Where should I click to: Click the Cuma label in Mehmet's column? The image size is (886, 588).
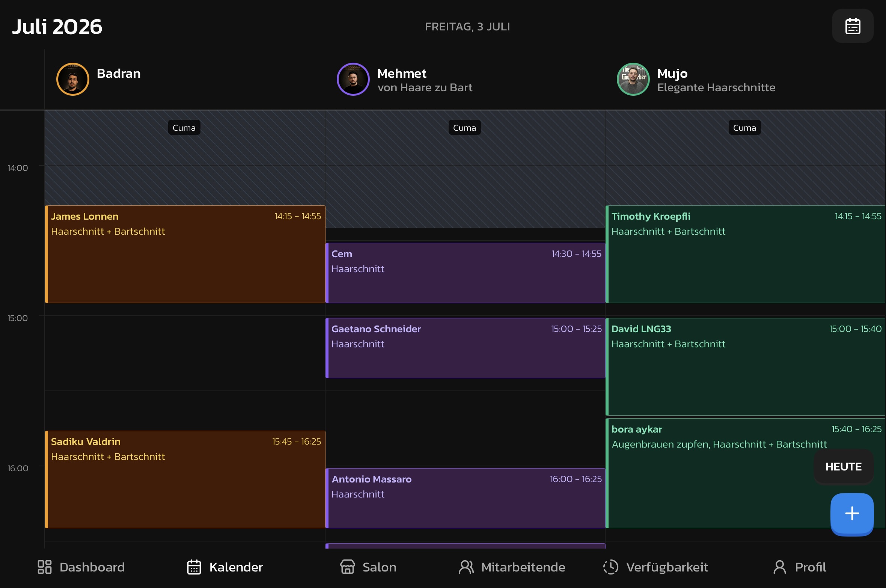(x=464, y=128)
